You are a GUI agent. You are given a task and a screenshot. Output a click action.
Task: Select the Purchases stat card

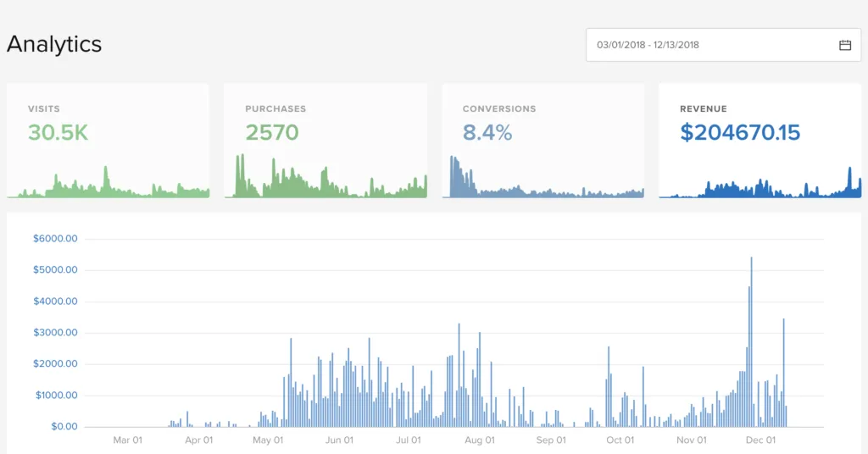click(325, 141)
